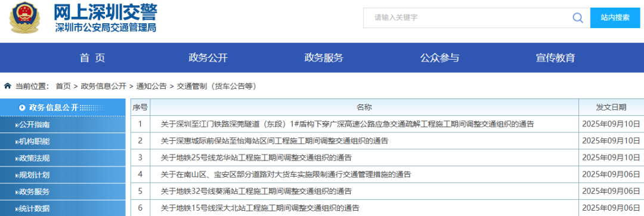Click the home icon beside 当前位置

7,86
